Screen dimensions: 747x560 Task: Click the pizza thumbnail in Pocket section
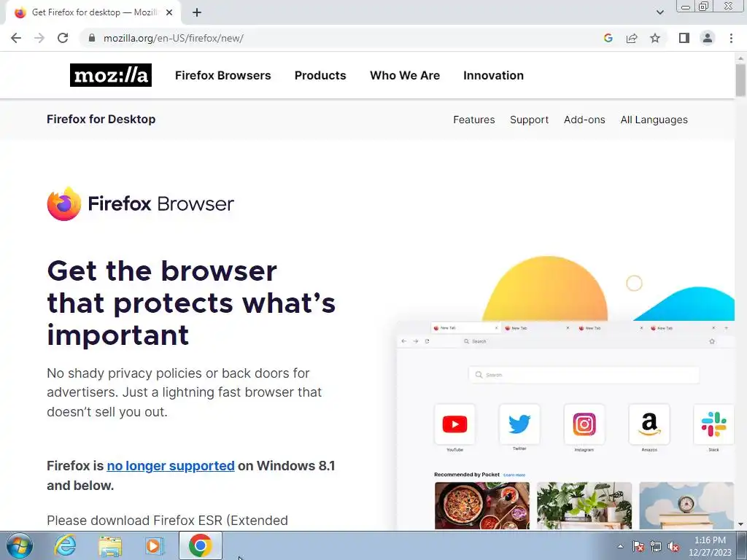tap(482, 505)
